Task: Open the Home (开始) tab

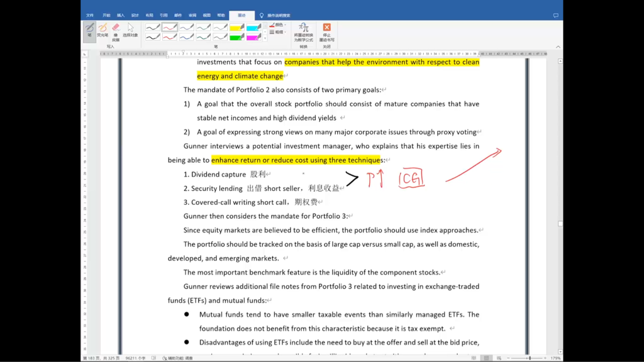Action: click(x=106, y=15)
